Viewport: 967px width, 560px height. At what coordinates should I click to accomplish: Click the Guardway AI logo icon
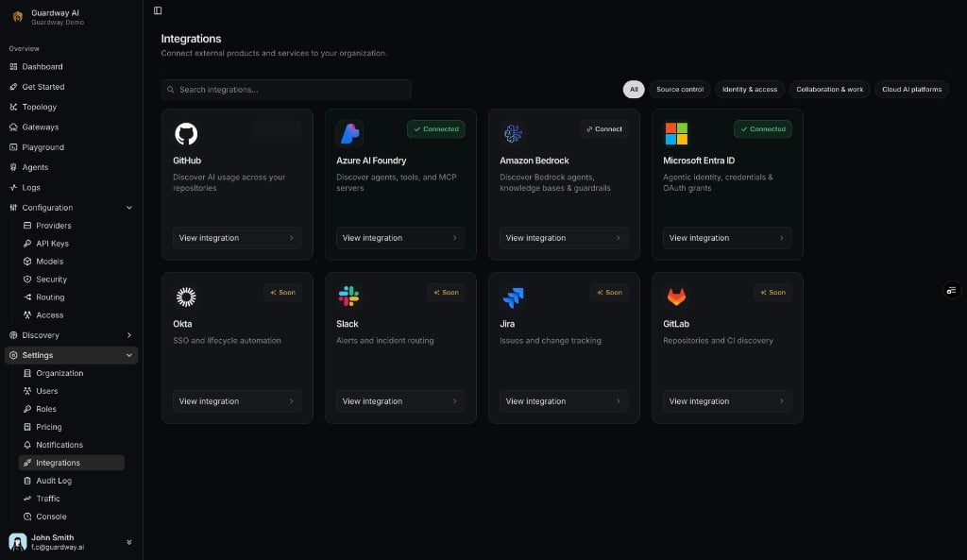point(17,17)
